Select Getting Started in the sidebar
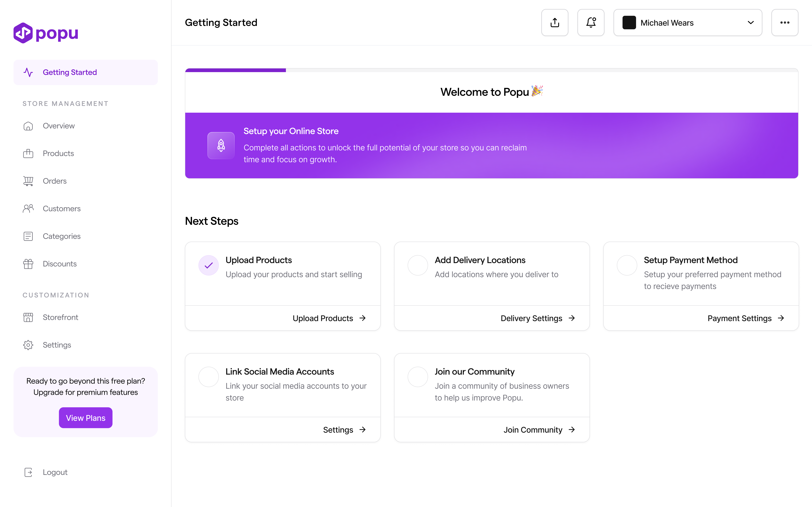The height and width of the screenshot is (507, 812). (86, 72)
